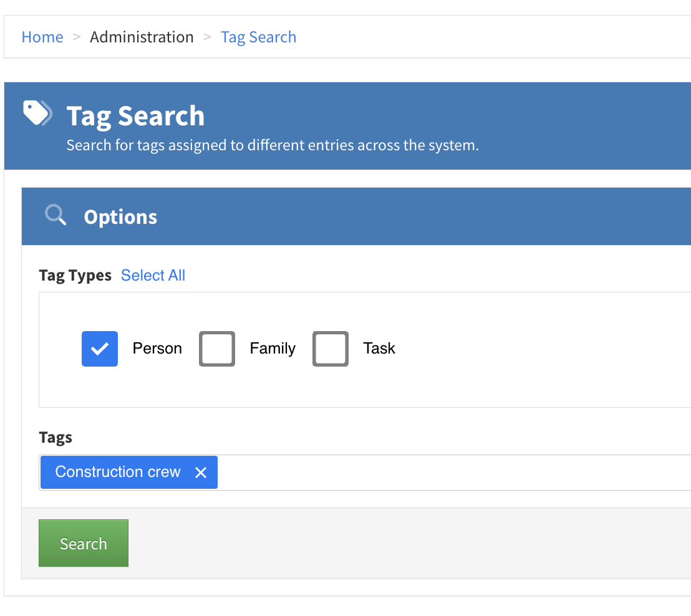Click the Tags field label

[56, 438]
